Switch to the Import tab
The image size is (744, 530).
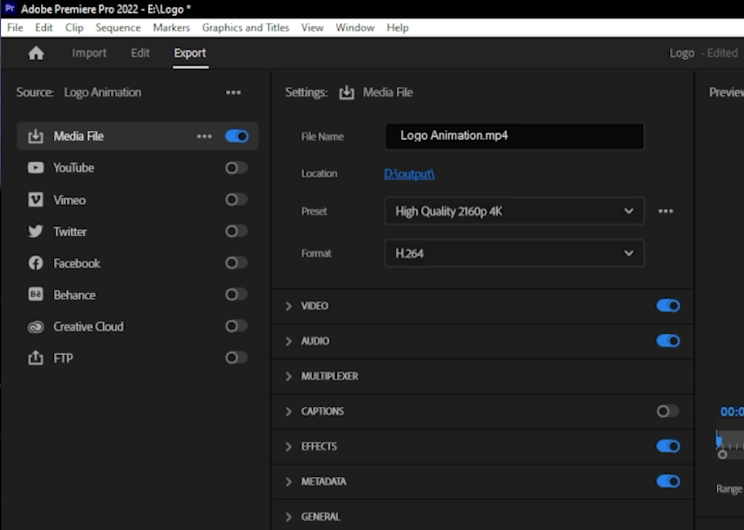point(89,53)
